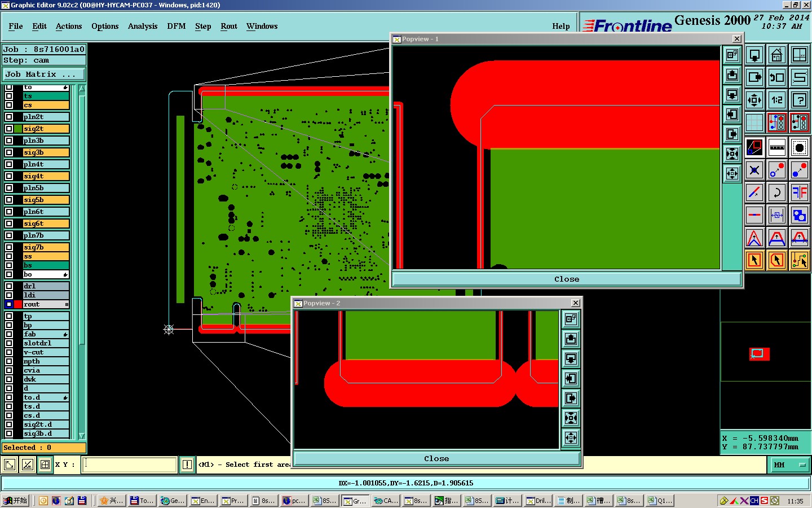Click the diagonal arrow icon at bottom left
This screenshot has height=508, width=812.
click(x=10, y=465)
